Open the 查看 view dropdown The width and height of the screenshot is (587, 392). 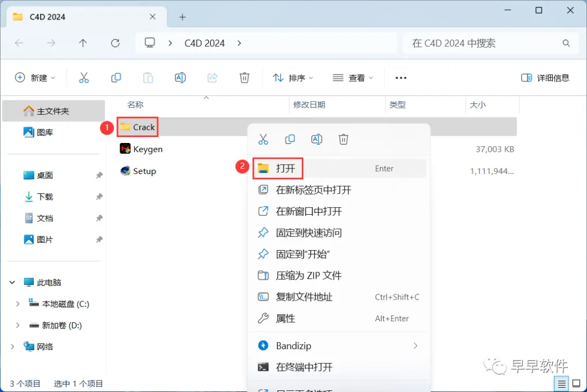[x=353, y=78]
